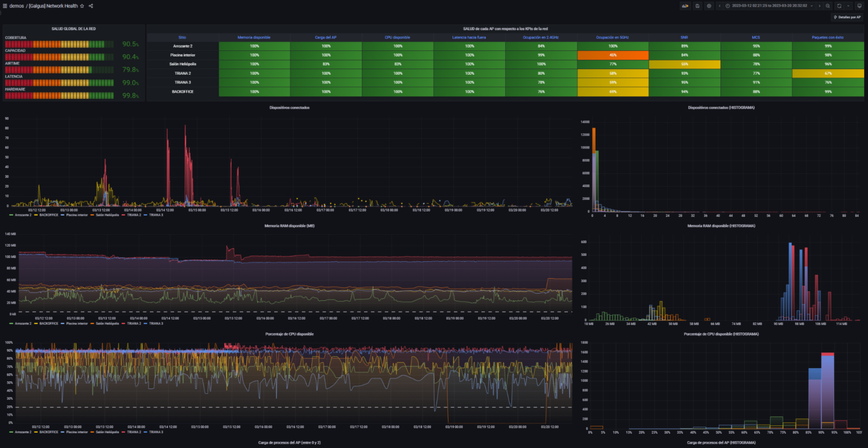Open Carga de procesos del AP (entre 0 y 2) menu
Viewport: 868px width, 448px height.
pos(289,442)
